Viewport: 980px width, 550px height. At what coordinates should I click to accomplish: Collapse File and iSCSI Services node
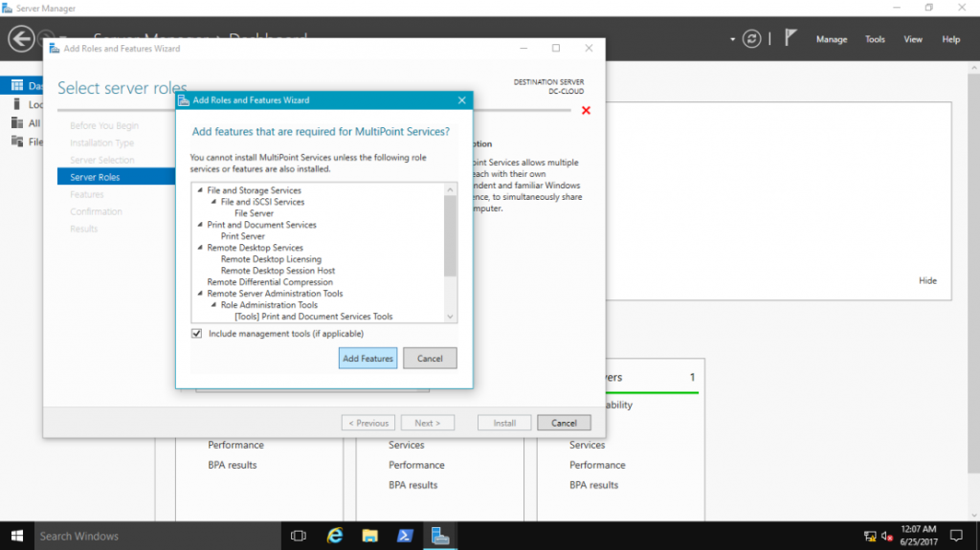click(x=213, y=201)
